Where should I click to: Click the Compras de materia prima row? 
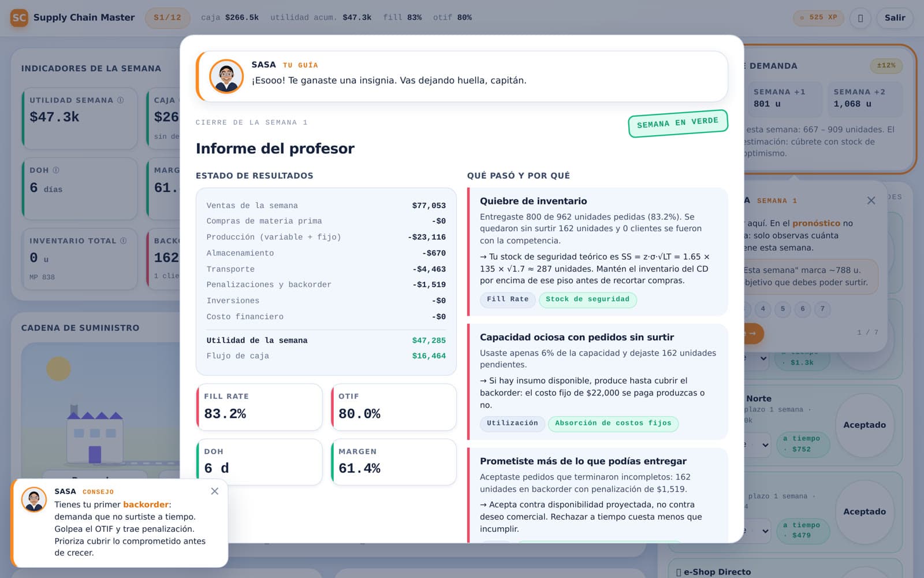coord(326,221)
